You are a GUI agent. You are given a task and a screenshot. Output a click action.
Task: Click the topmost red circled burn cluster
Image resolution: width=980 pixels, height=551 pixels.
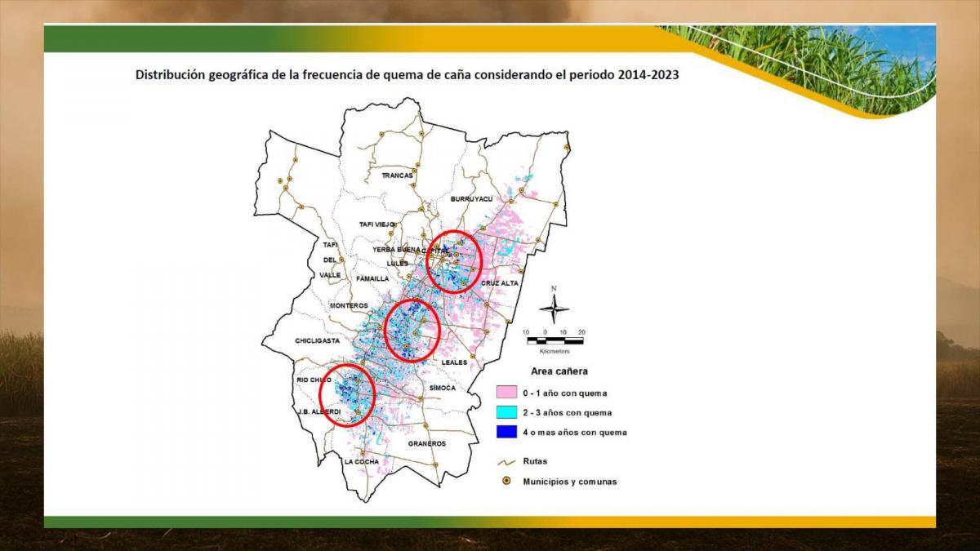pos(455,260)
